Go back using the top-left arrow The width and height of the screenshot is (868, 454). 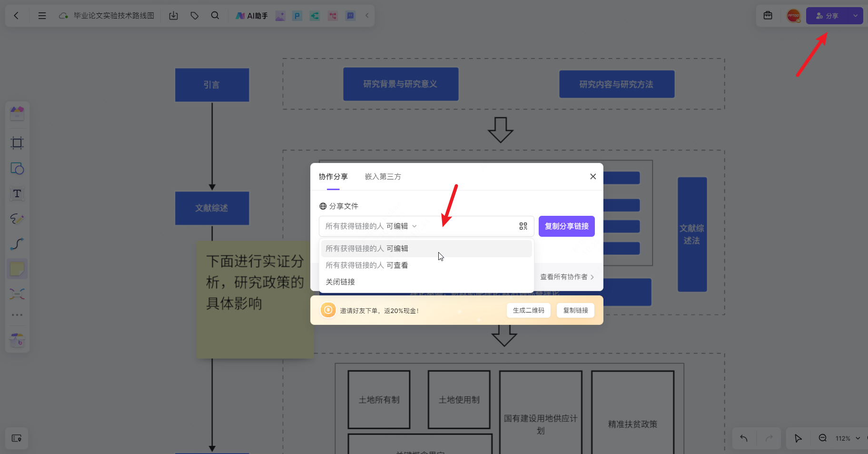tap(16, 16)
